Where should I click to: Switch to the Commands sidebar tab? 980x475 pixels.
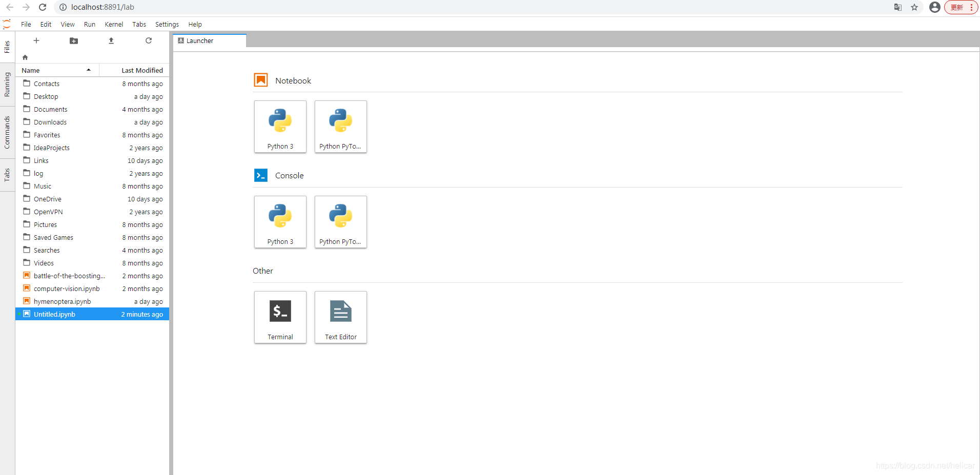[x=7, y=132]
